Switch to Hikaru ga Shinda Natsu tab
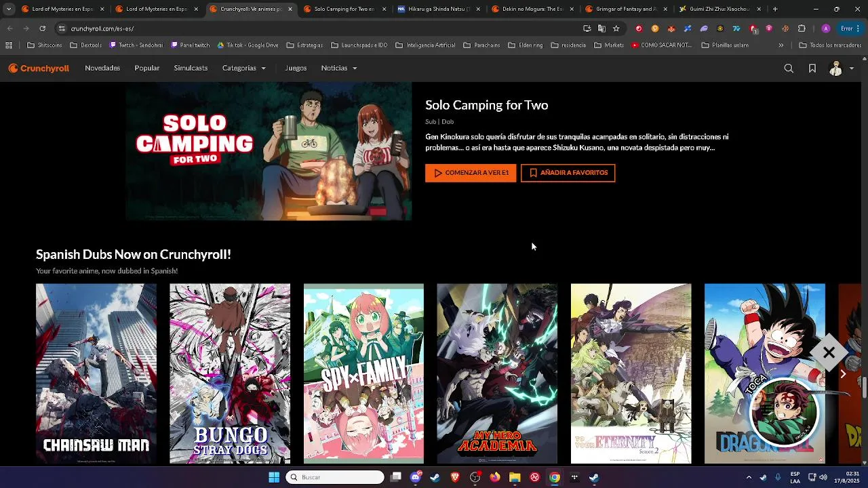This screenshot has width=868, height=488. (x=439, y=9)
